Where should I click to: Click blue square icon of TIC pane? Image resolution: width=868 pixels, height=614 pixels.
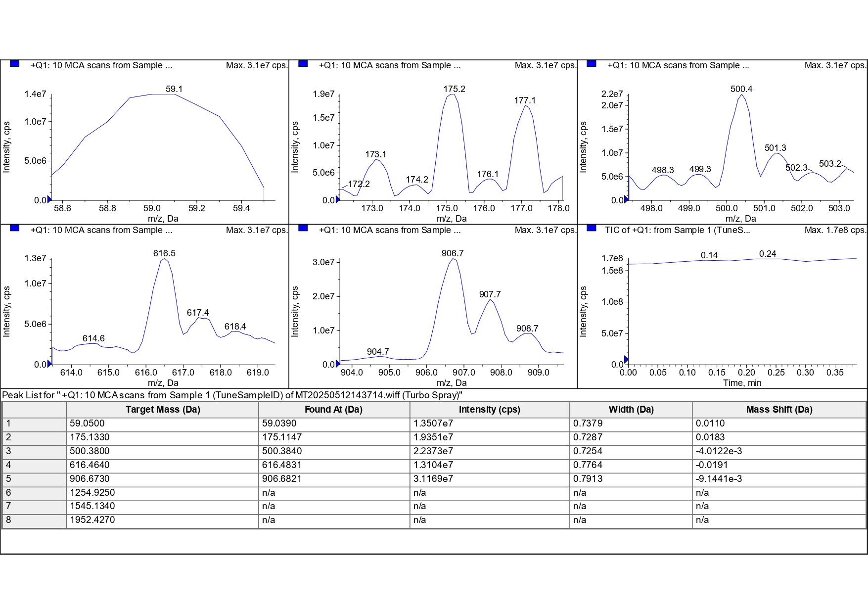[x=591, y=228]
